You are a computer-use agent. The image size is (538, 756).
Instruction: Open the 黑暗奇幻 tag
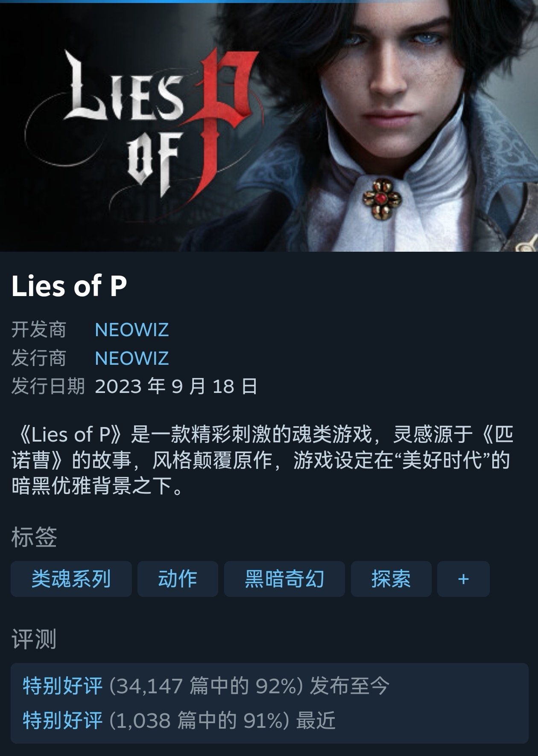pos(284,579)
